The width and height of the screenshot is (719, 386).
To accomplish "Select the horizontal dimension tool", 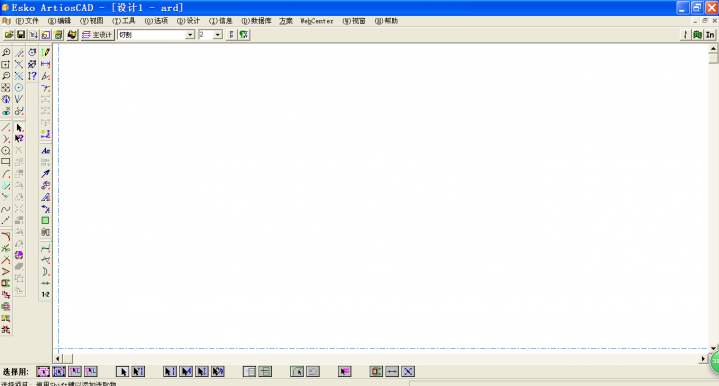I will 45,64.
